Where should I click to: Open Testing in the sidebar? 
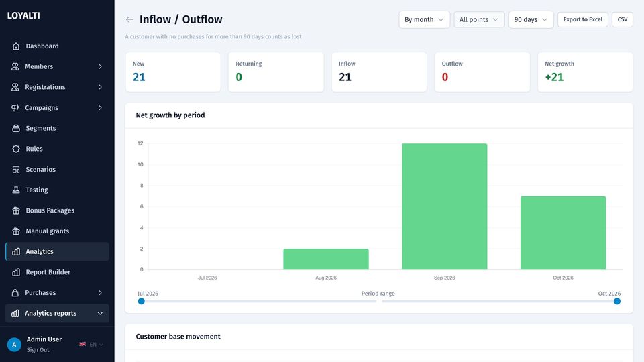57,190
